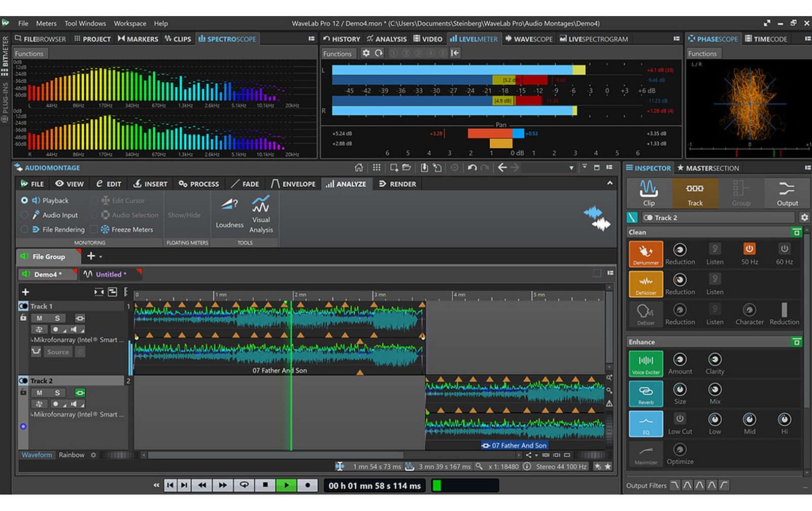Screen dimensions: 812x511
Task: Collapse the ribbon with the up chevron
Action: [610, 183]
